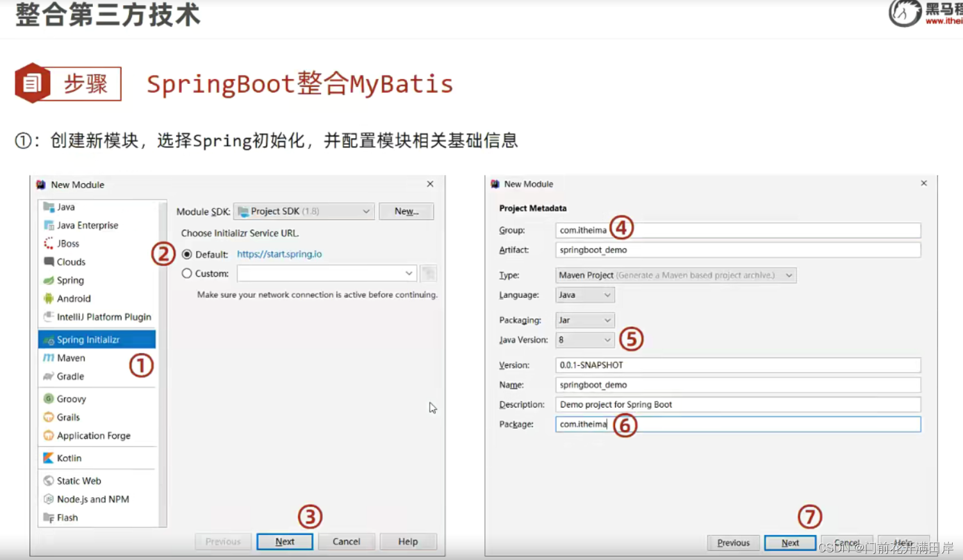The height and width of the screenshot is (560, 963).
Task: Close the right New Module dialog
Action: [x=924, y=183]
